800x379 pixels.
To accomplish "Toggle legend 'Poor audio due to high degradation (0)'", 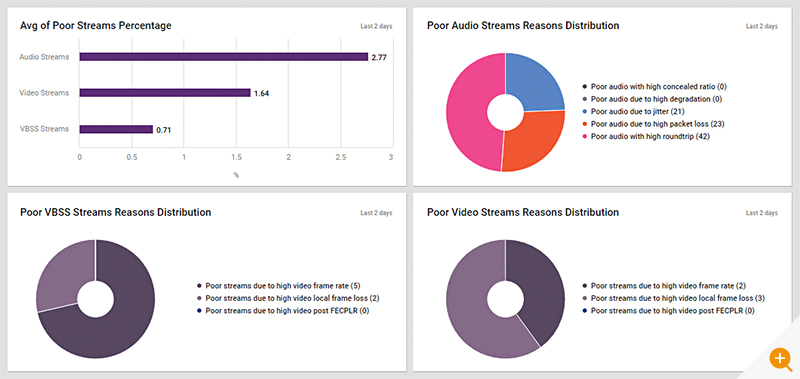I will click(x=652, y=99).
